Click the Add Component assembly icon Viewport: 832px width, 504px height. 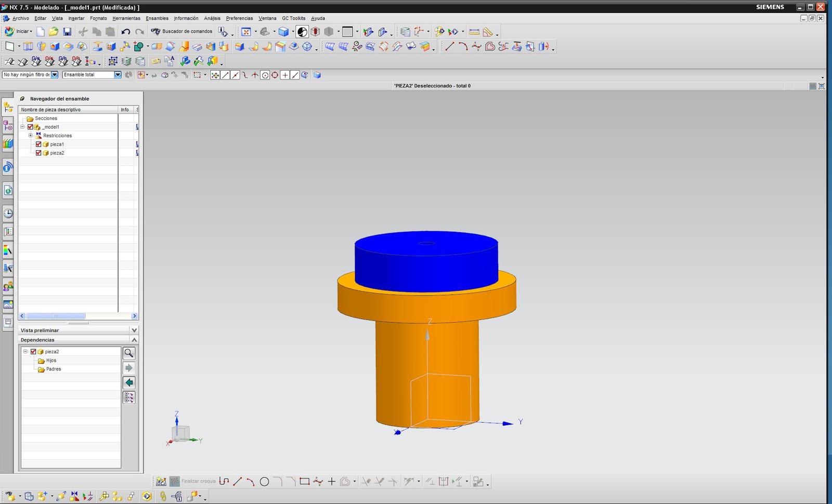click(x=42, y=496)
